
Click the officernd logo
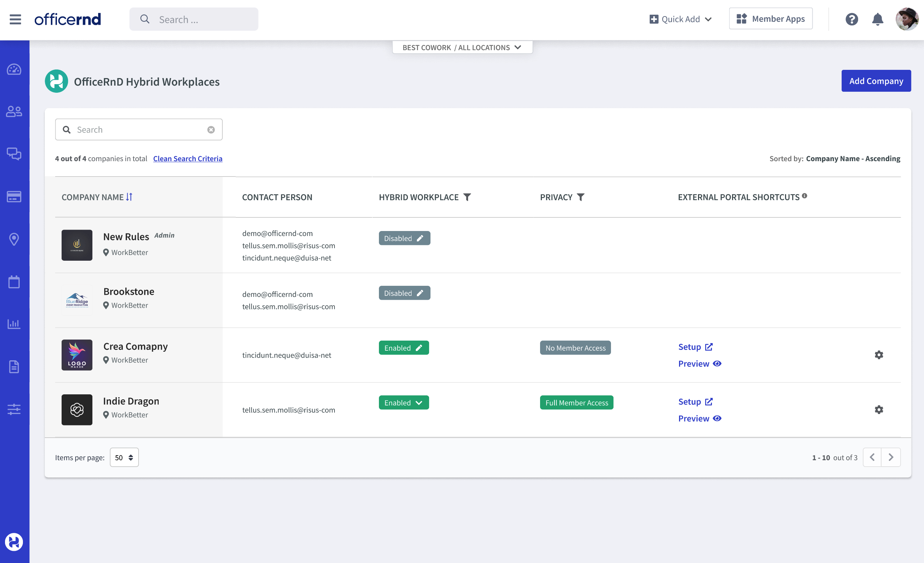click(x=67, y=19)
